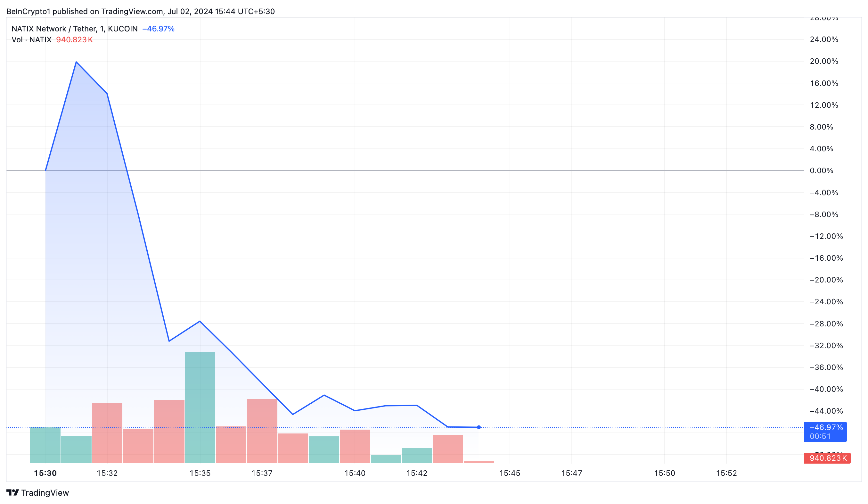868x504 pixels.
Task: Click the red volume bar at 15:37
Action: tap(262, 431)
